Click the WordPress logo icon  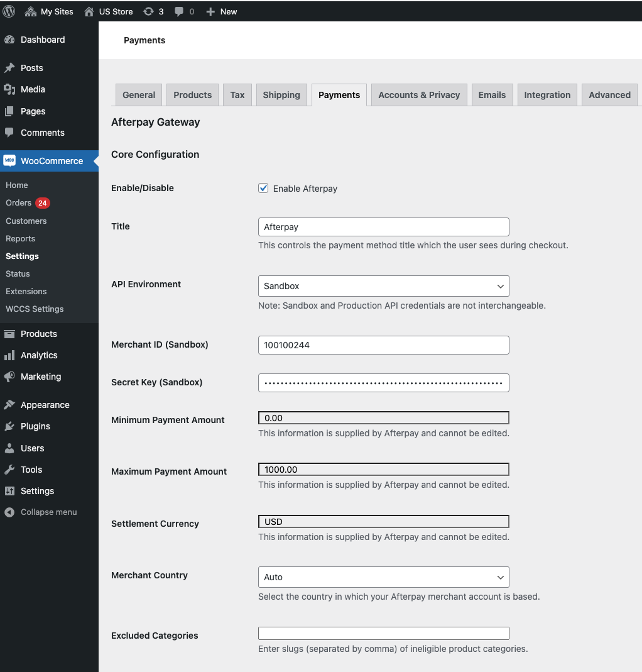pyautogui.click(x=9, y=11)
